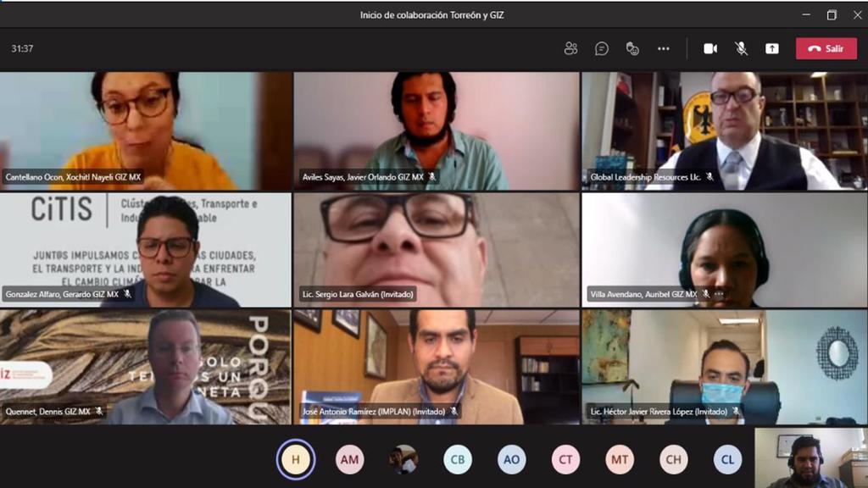868x488 pixels.
Task: Click José Antonio Ramírez (IMPLAN) video tile
Action: tap(436, 364)
